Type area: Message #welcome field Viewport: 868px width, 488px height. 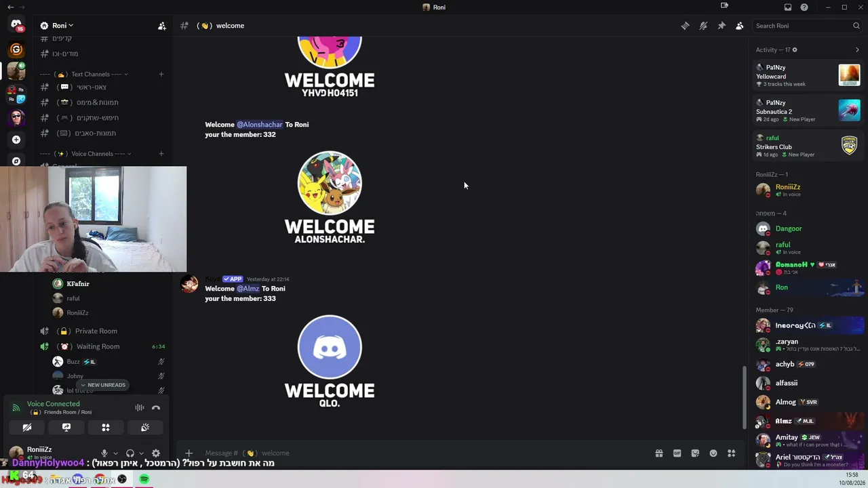(426, 453)
